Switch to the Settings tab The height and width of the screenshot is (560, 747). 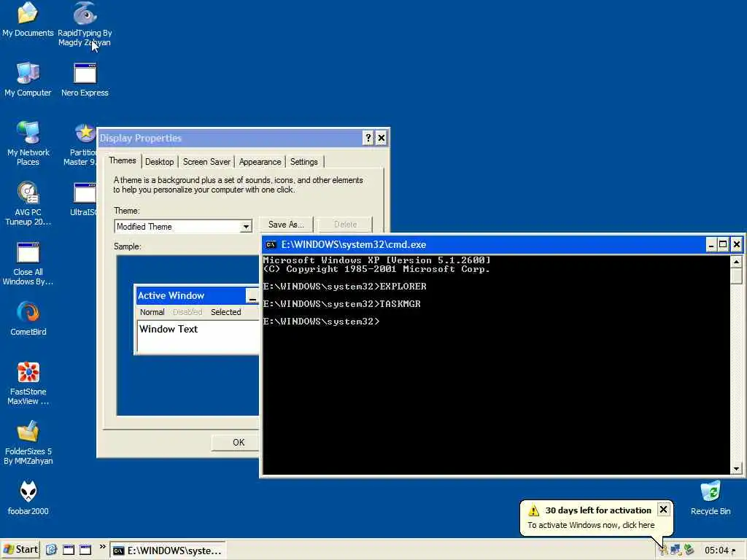[x=304, y=162]
